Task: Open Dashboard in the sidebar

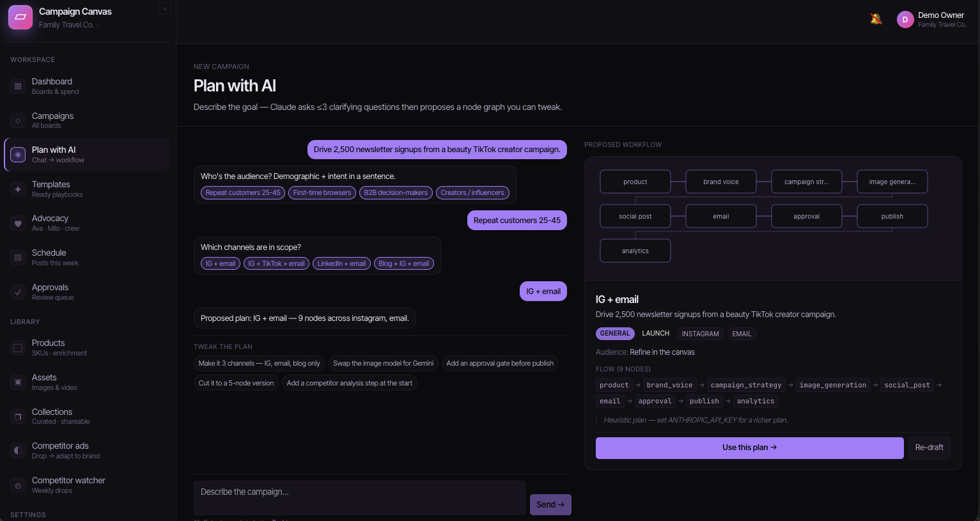Action: pyautogui.click(x=87, y=86)
